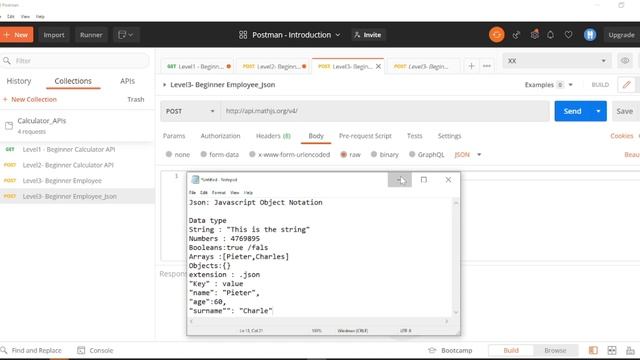Open the Format menu in Notepad
Screen dimensions: 640x360
pos(218,192)
